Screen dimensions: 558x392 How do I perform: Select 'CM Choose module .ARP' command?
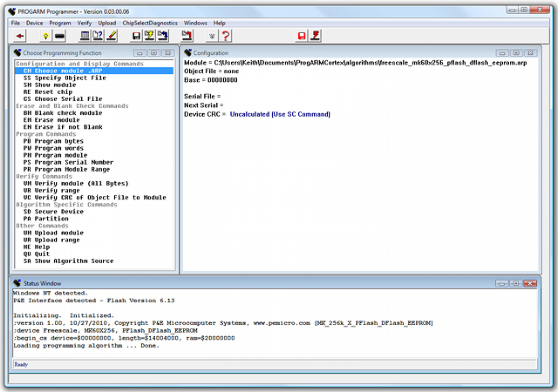coord(63,71)
